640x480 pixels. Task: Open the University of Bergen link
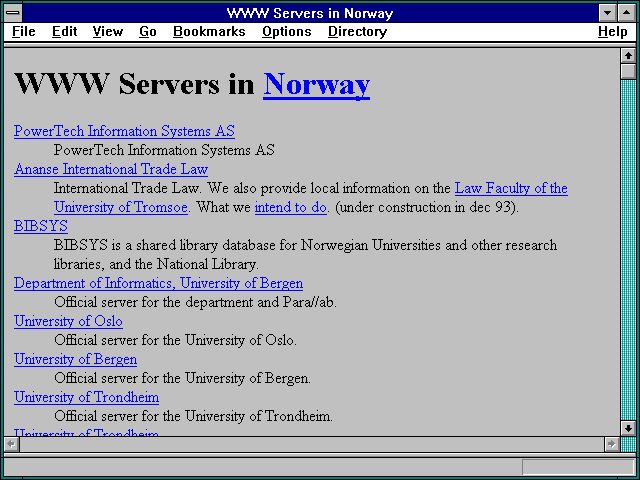76,359
